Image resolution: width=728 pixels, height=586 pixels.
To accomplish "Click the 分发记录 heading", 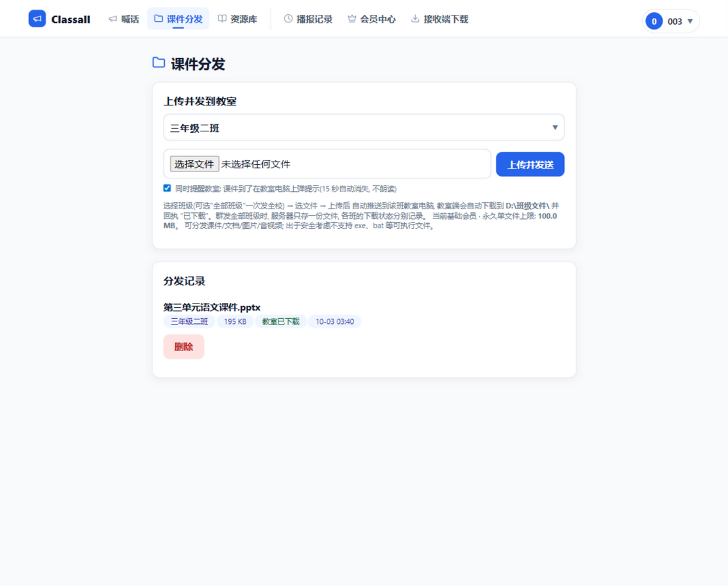I will (184, 281).
